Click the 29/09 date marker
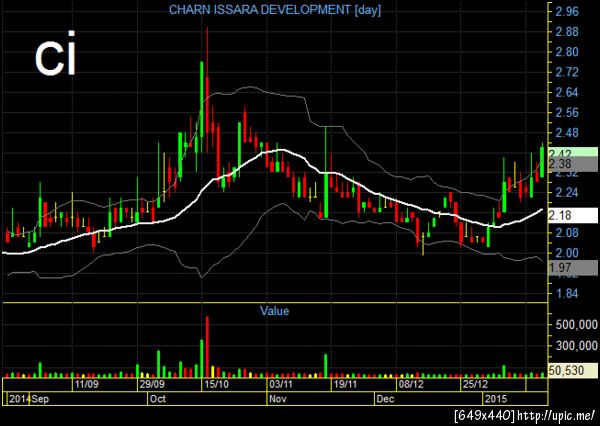This screenshot has height=426, width=600. (152, 384)
